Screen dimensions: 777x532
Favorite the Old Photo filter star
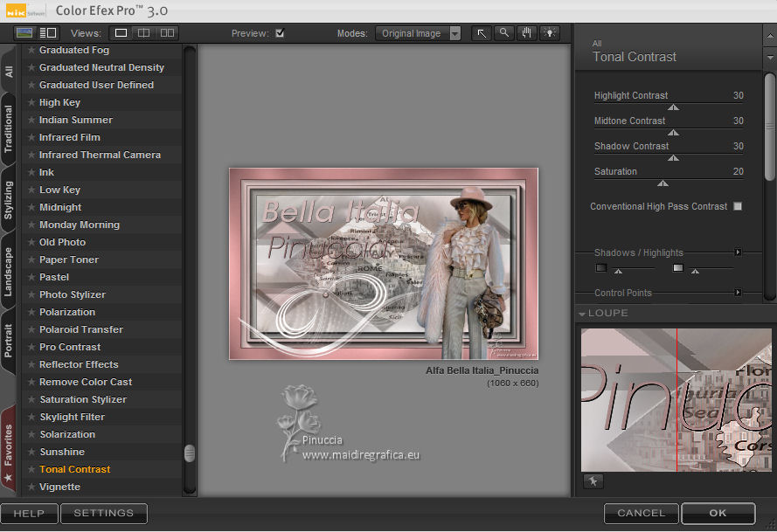click(x=31, y=242)
